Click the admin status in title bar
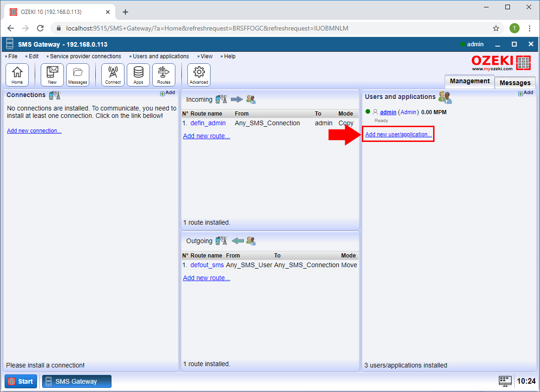The height and width of the screenshot is (392, 540). [x=472, y=44]
